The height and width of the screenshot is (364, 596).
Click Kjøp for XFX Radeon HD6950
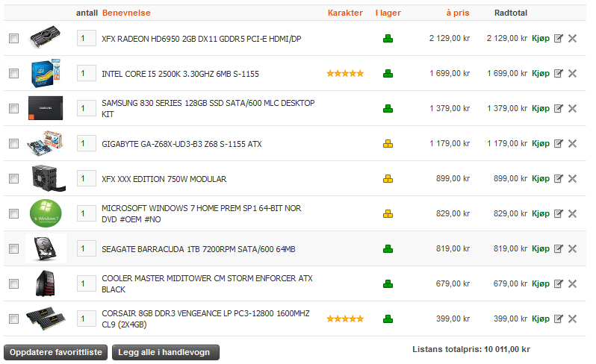point(541,38)
